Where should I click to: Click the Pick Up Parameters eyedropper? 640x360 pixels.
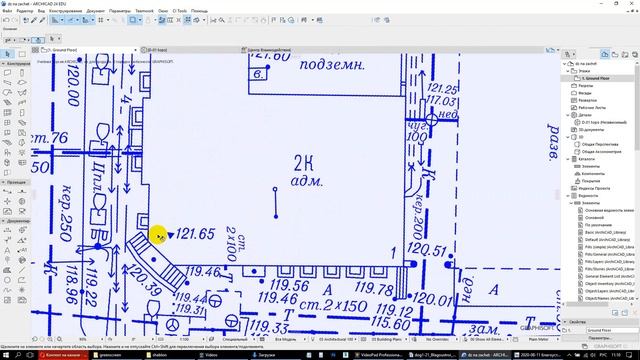[34, 20]
